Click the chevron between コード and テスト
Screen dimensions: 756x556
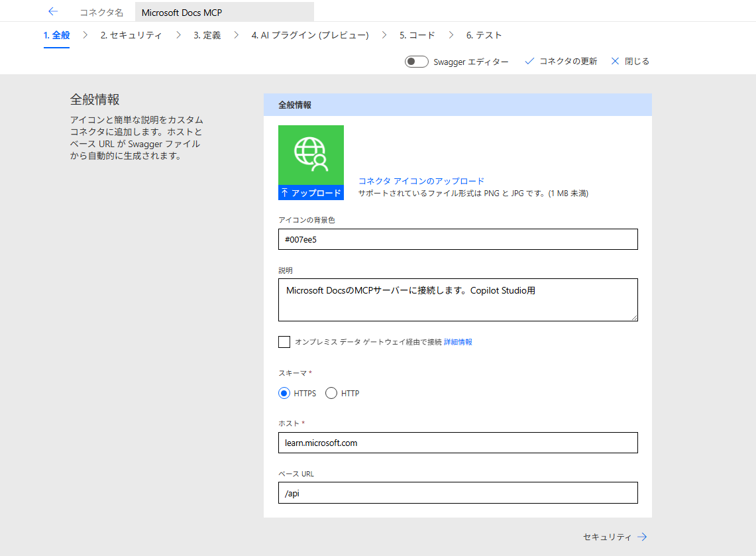coord(451,34)
